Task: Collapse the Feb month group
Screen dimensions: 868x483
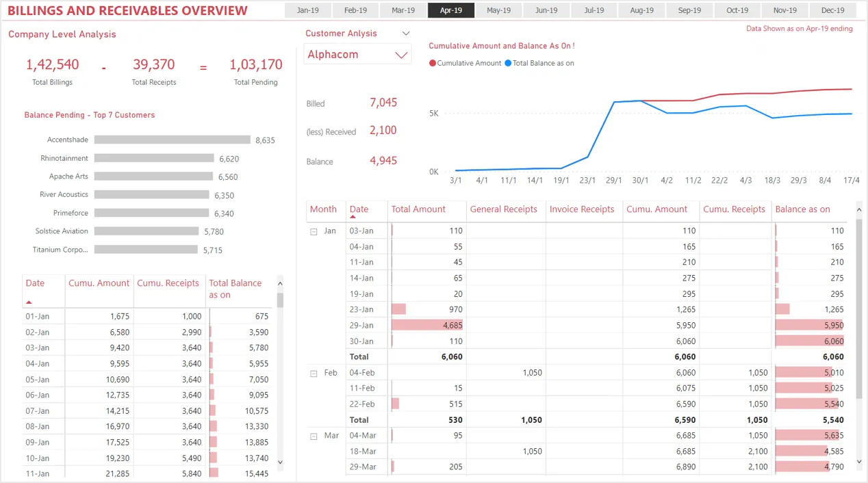Action: [x=314, y=374]
